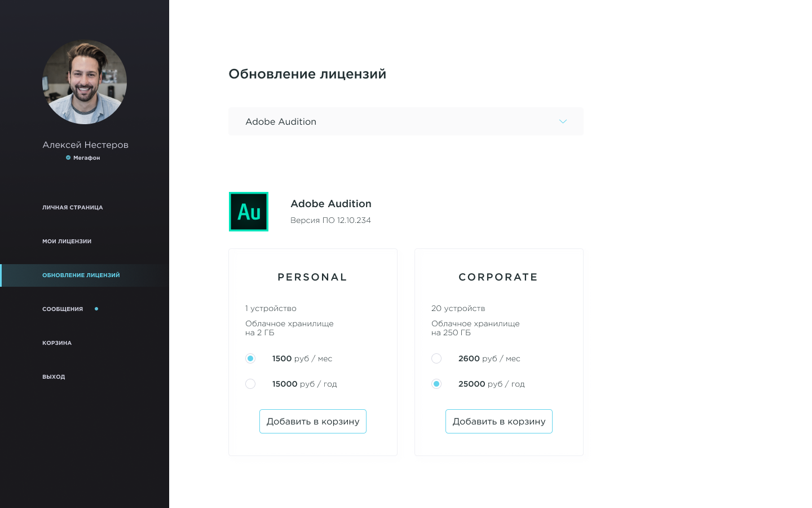Select Corporate 25000 руб / год option
The image size is (812, 508).
436,384
